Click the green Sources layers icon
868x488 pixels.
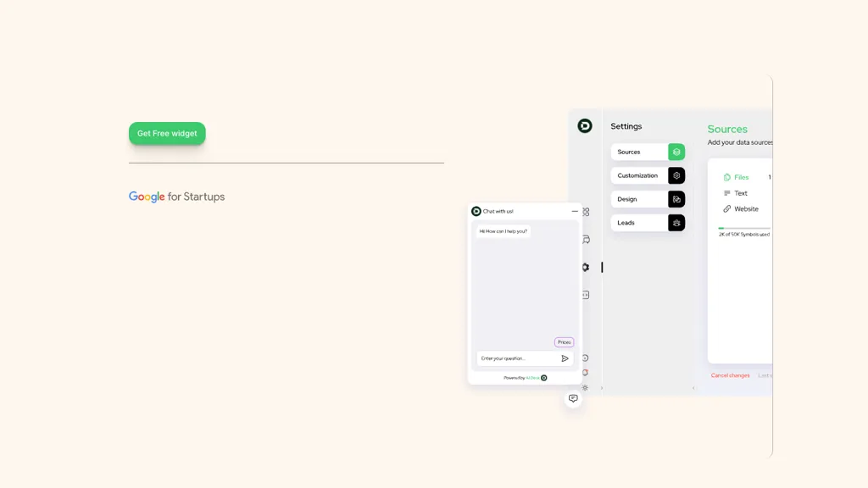(676, 152)
